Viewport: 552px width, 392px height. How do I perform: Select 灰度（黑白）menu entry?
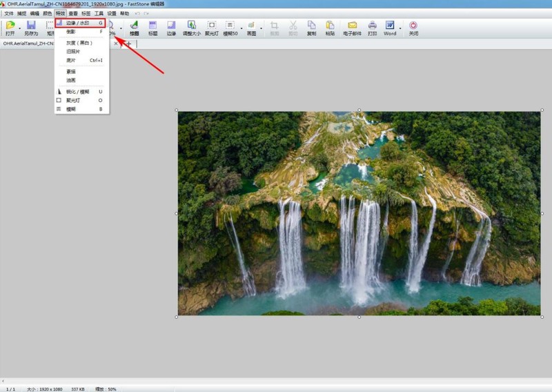coord(80,43)
